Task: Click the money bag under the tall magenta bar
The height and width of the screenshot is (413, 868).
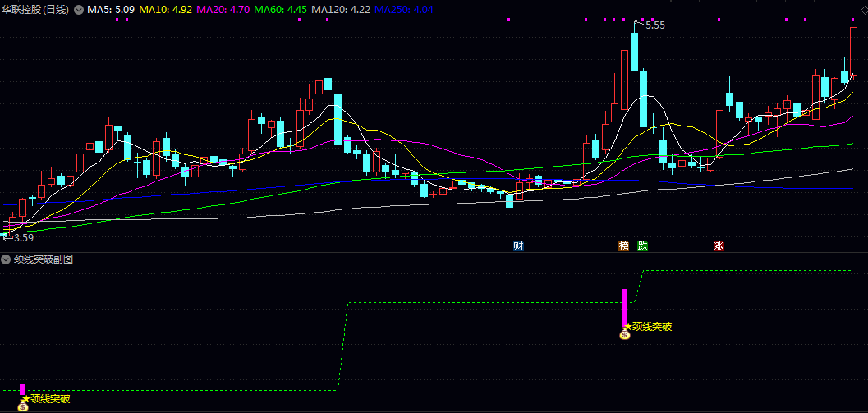Action: 624,334
